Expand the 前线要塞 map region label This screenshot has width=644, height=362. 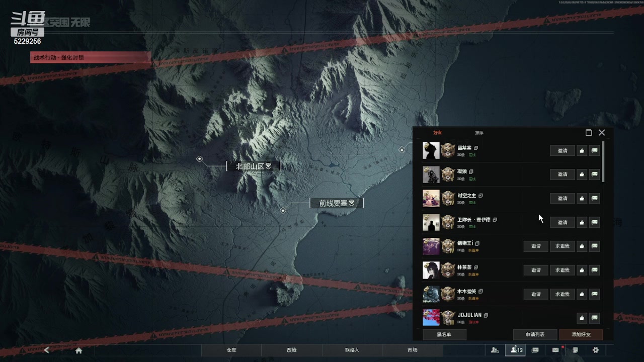[337, 203]
